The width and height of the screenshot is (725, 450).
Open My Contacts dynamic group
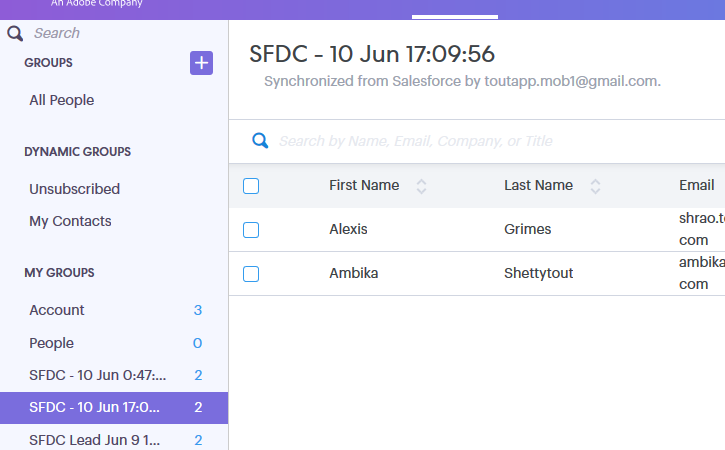click(70, 221)
